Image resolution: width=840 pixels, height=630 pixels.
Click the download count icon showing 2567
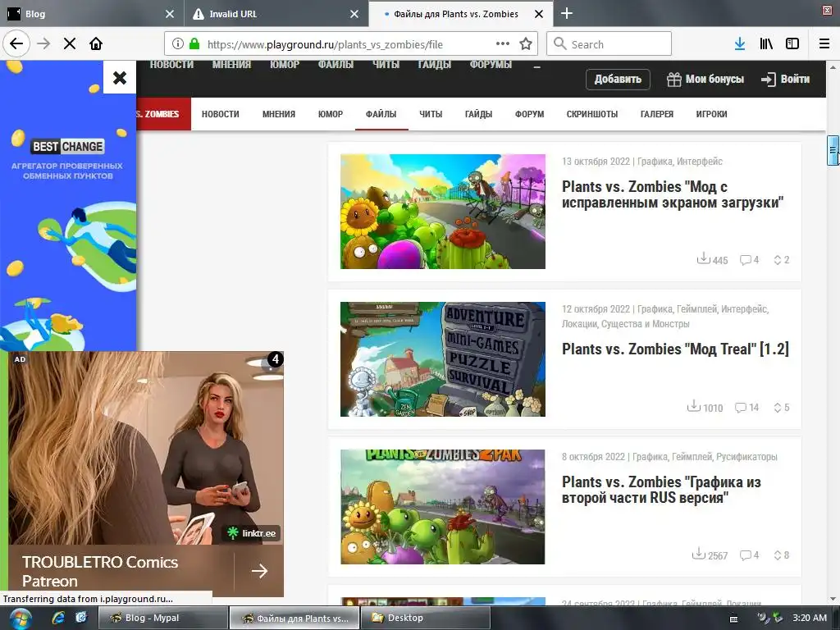click(x=699, y=554)
